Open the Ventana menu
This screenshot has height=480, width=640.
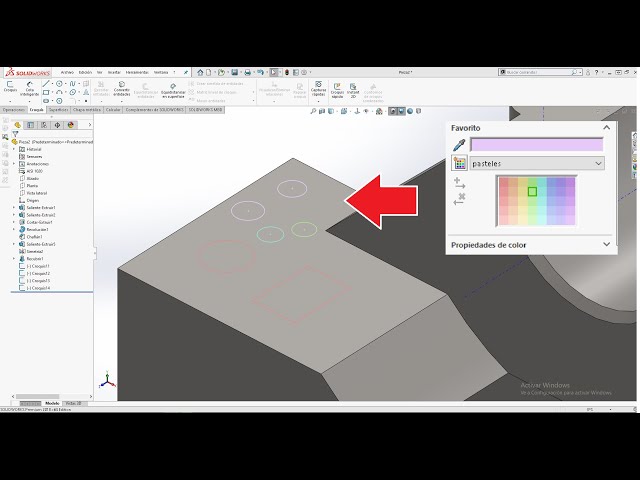(161, 72)
